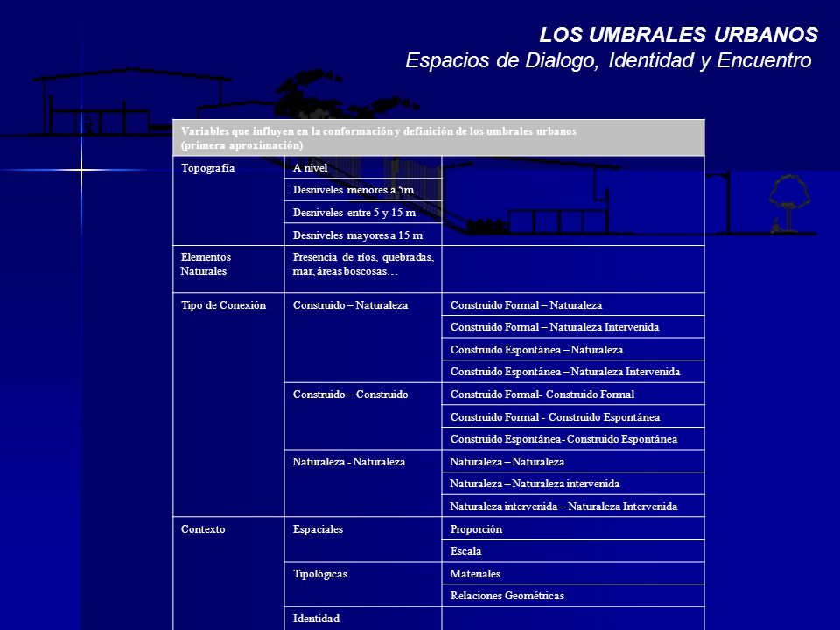Screen dimensions: 840x630
Task: Select the 'Identidad' cell
Action: (363, 619)
